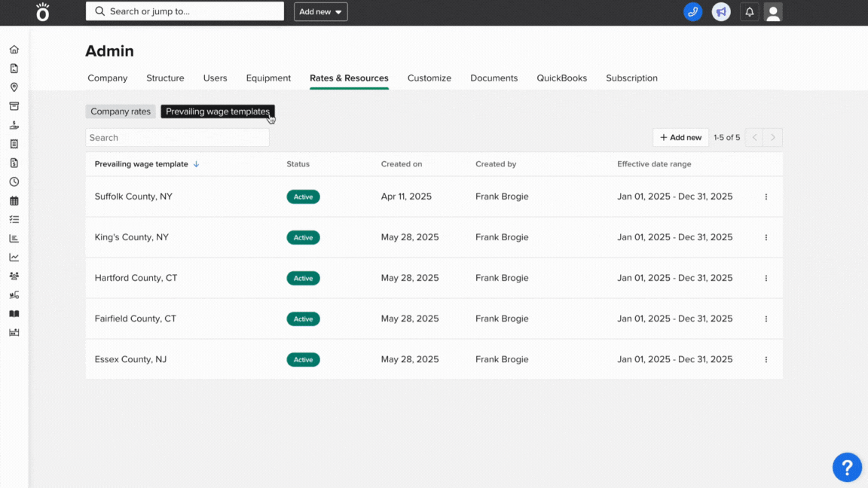This screenshot has width=868, height=488.
Task: Open the calendar icon in the sidebar
Action: pyautogui.click(x=14, y=201)
